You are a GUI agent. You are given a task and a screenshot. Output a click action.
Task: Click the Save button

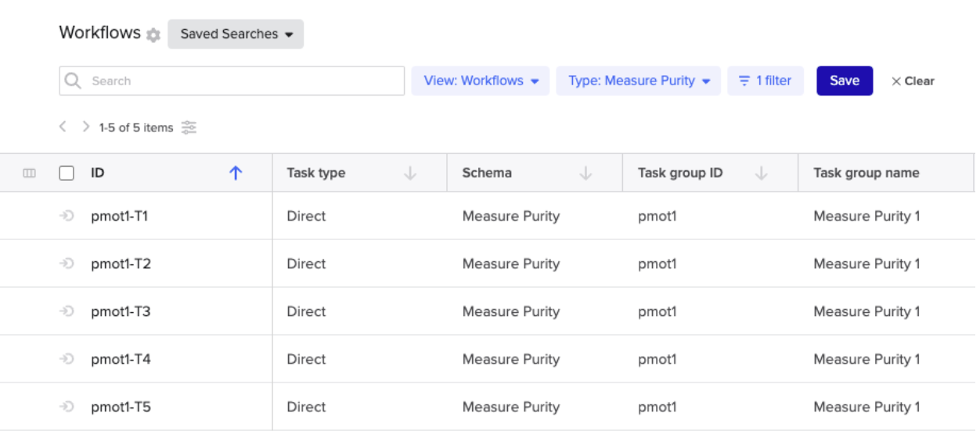click(x=845, y=81)
